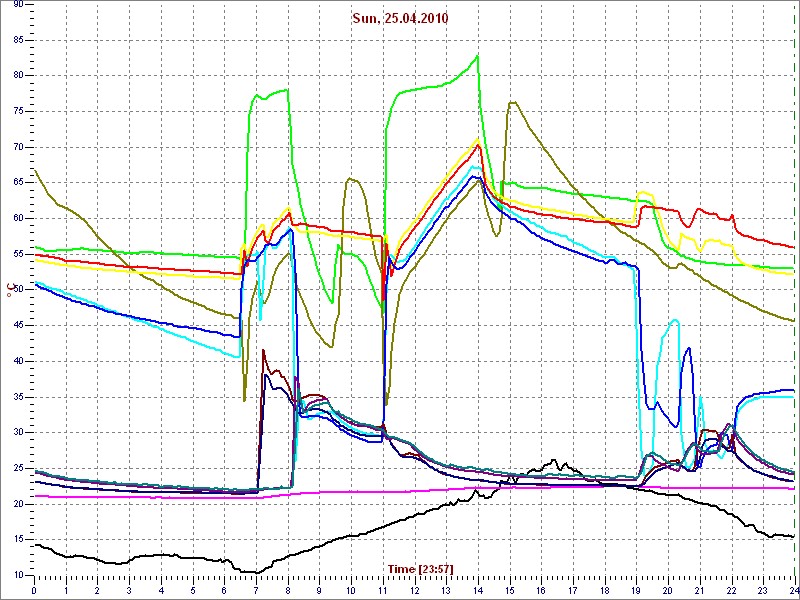Click hour 0 on the time axis

tap(34, 590)
